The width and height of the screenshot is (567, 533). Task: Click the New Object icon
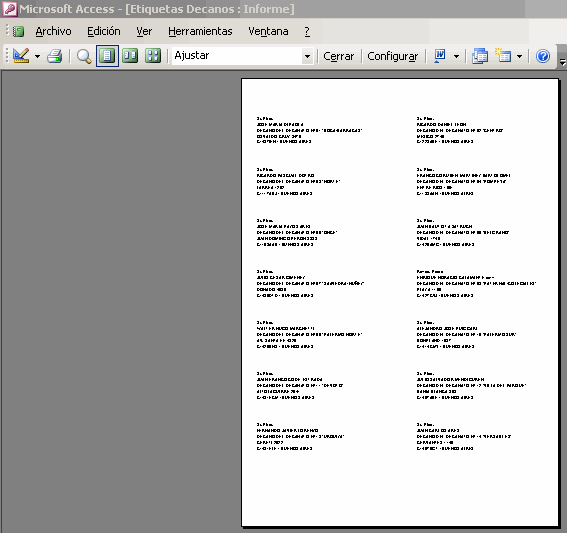coord(503,56)
